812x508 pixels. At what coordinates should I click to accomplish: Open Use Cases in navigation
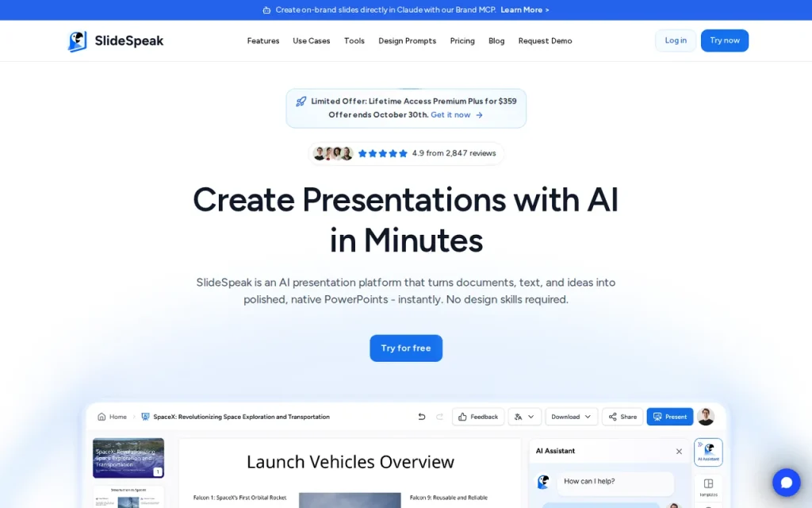(x=311, y=41)
